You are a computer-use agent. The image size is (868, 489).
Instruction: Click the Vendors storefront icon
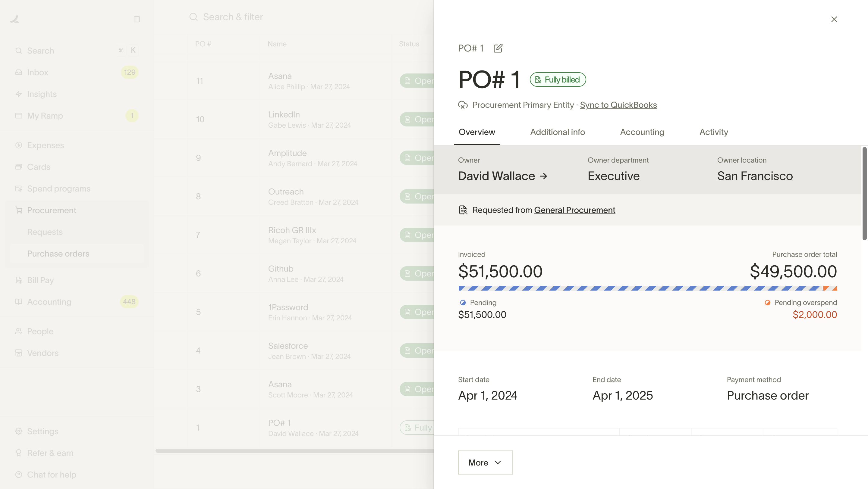(x=19, y=353)
